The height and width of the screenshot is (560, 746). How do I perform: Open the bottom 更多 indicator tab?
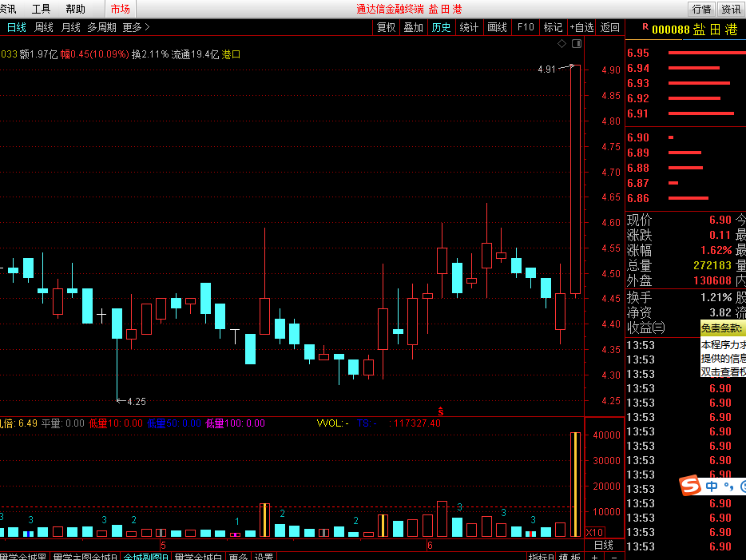[x=238, y=556]
